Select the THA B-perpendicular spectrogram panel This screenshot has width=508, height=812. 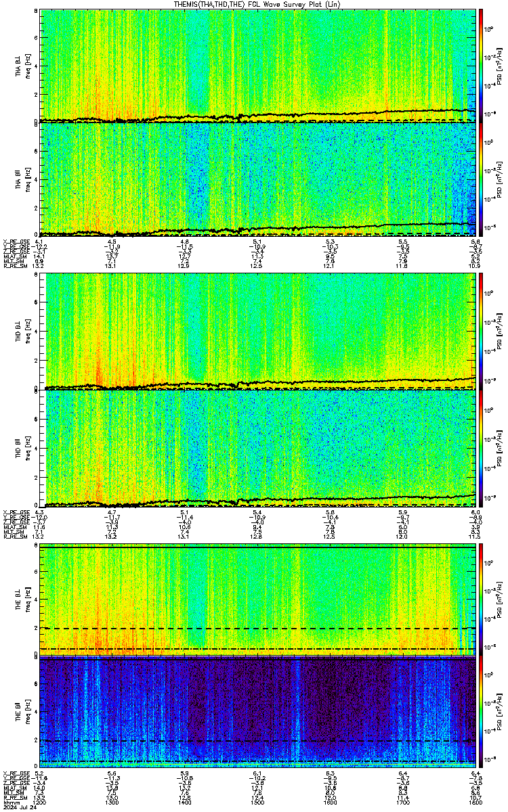[x=257, y=65]
